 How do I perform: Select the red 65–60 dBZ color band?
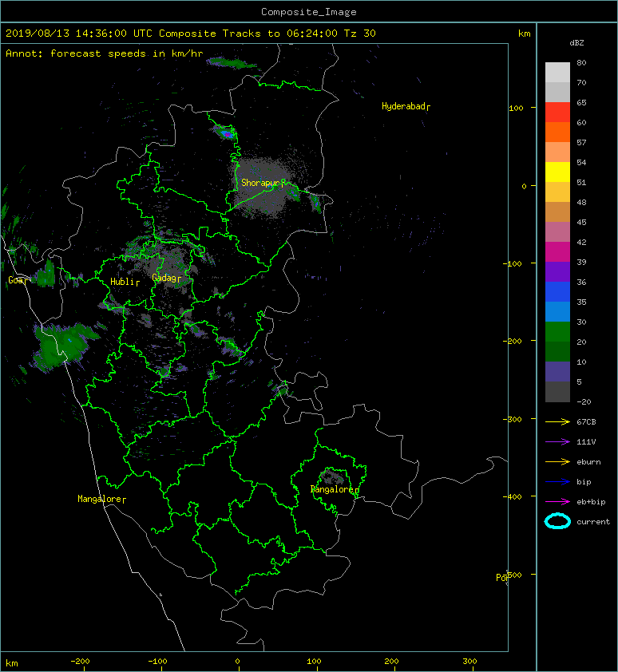[557, 113]
